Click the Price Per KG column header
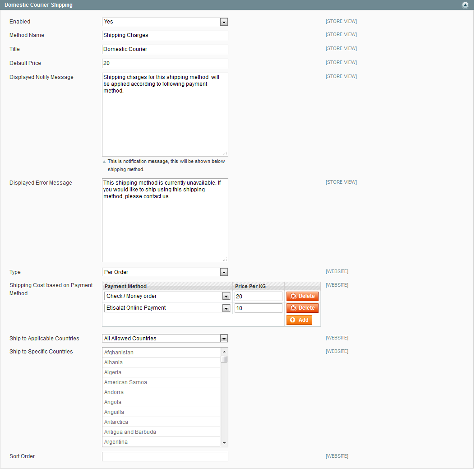Viewport: 476px width, 469px height. [259, 286]
